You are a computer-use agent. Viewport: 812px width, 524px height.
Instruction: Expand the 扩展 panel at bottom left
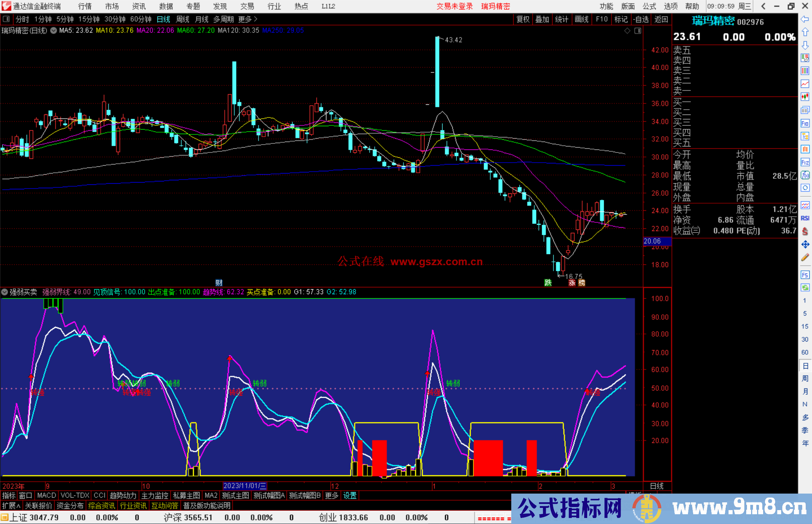click(11, 506)
